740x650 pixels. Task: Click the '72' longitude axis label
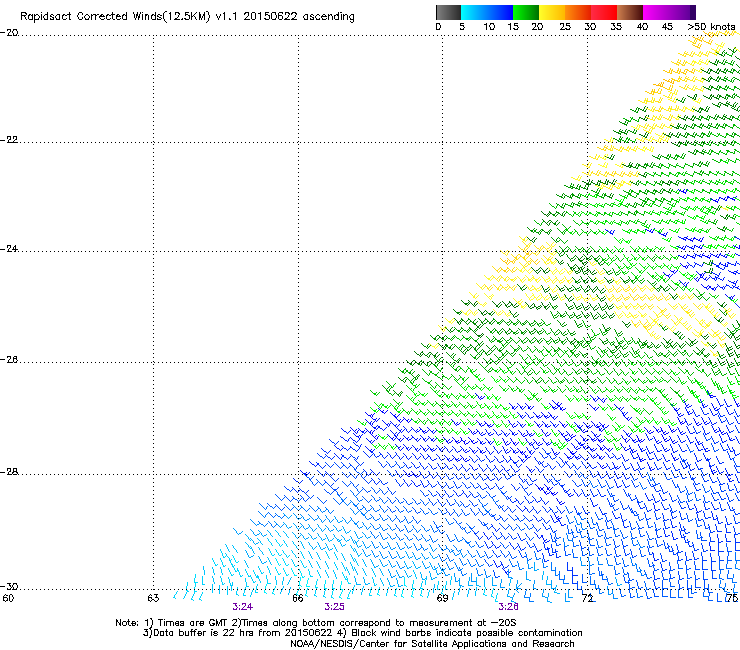[x=587, y=598]
